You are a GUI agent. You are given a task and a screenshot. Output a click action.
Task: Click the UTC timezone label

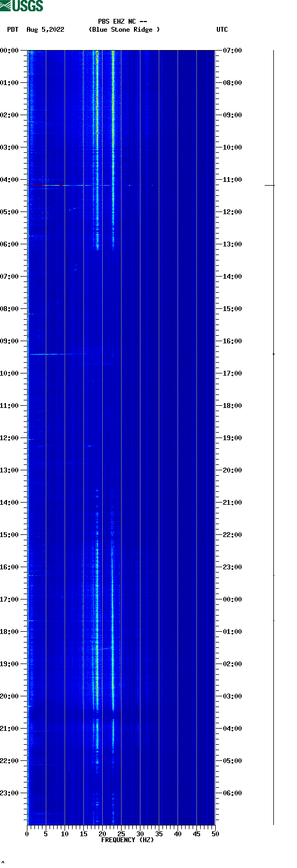222,30
